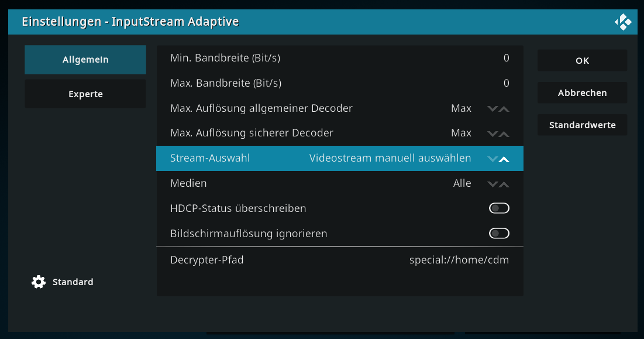The width and height of the screenshot is (644, 339).
Task: Open the Allgemein settings category
Action: 85,60
